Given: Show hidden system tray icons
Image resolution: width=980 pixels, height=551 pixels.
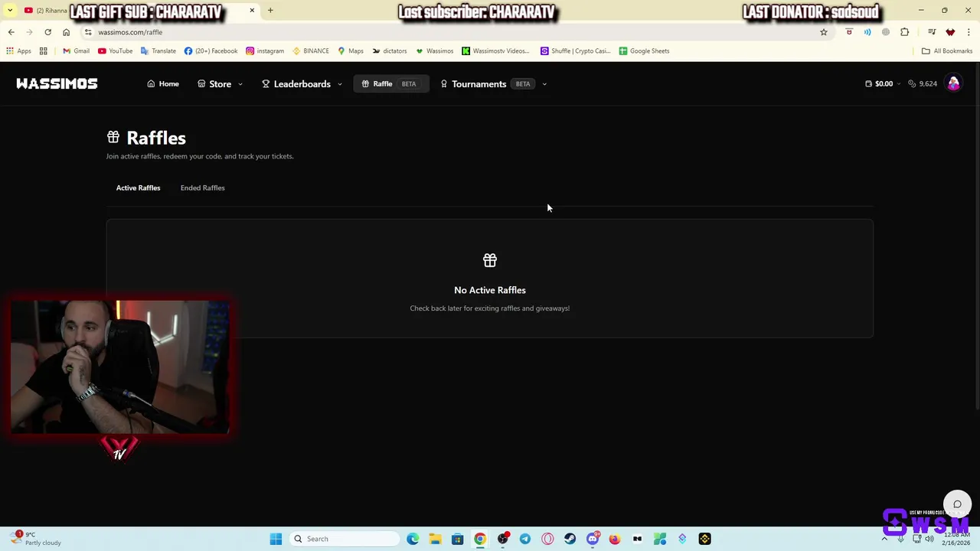Looking at the screenshot, I should pos(884,539).
